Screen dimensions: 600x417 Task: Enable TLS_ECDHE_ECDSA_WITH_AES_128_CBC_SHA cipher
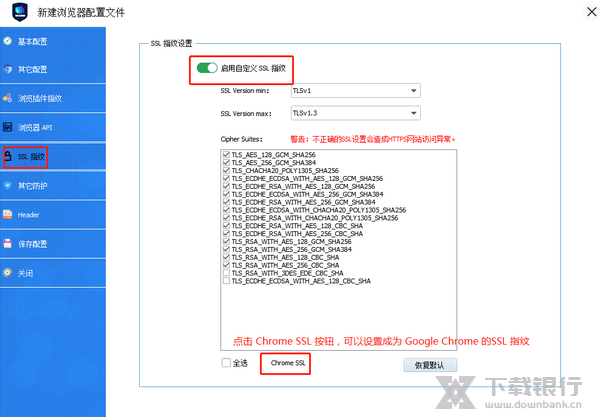[x=226, y=281]
